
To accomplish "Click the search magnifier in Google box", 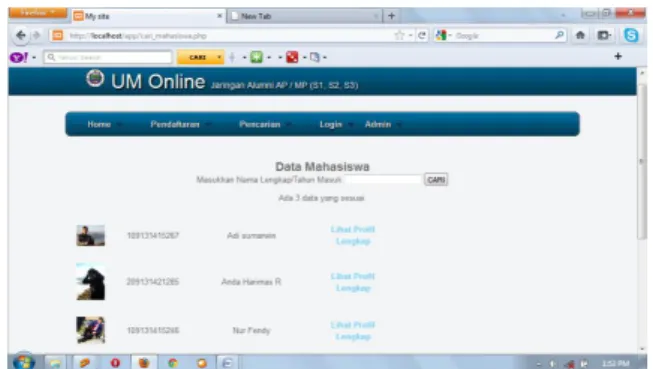I will click(559, 35).
